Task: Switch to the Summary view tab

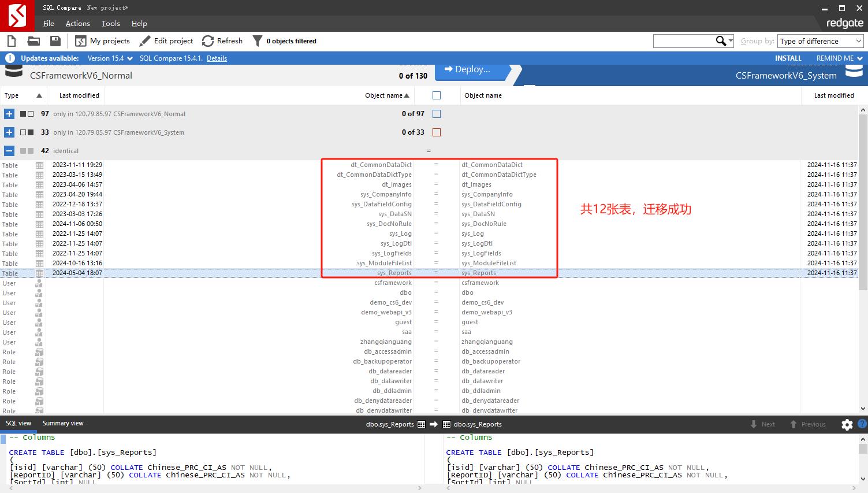Action: (x=63, y=424)
